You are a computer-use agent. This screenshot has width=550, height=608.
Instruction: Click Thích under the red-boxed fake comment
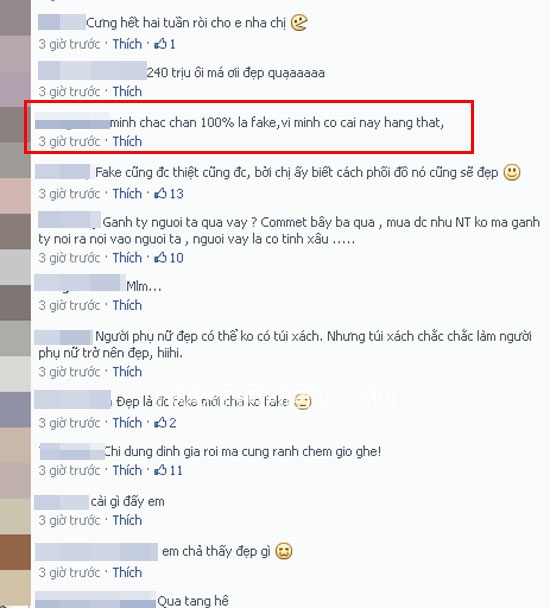pos(127,141)
